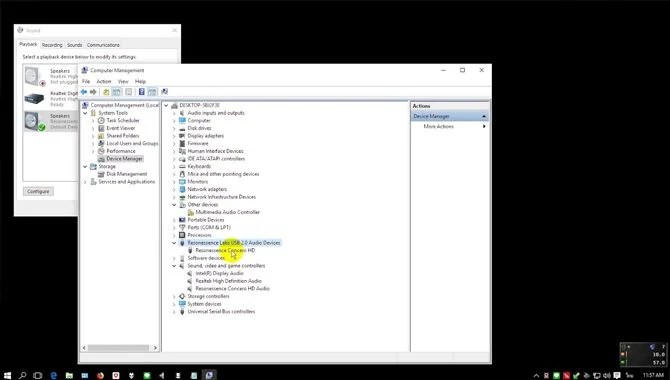Select the Multimedia Audio Controller device
Viewport: 670px width, 380px height.
coord(227,212)
